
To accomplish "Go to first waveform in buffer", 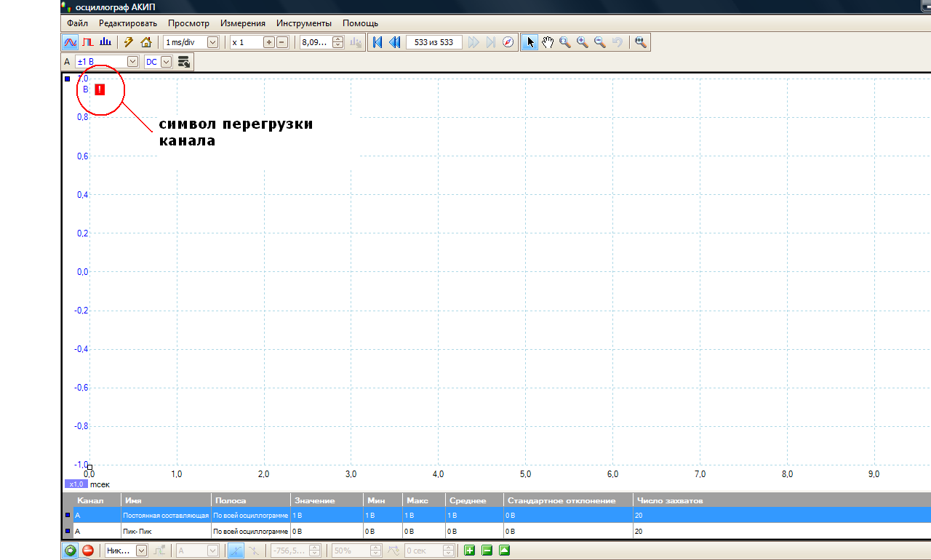I will click(x=377, y=42).
